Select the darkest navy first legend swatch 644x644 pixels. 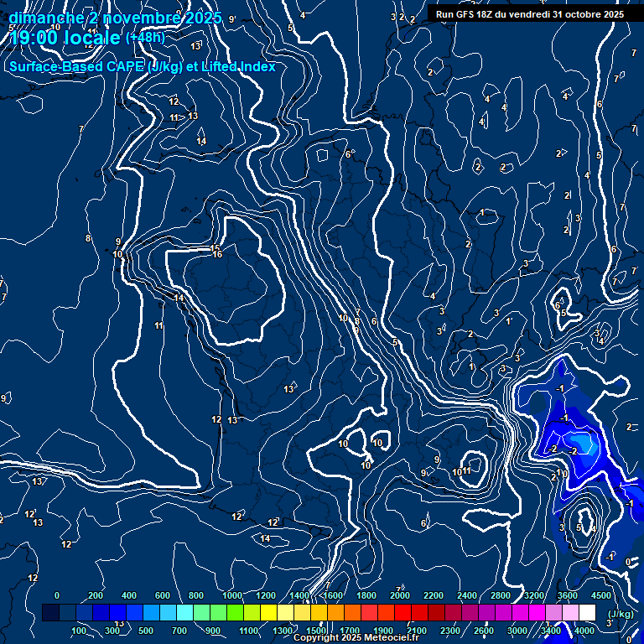tap(50, 612)
